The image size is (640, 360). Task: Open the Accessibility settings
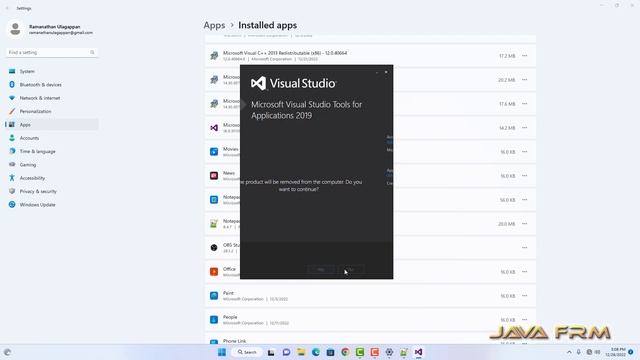[x=52, y=178]
